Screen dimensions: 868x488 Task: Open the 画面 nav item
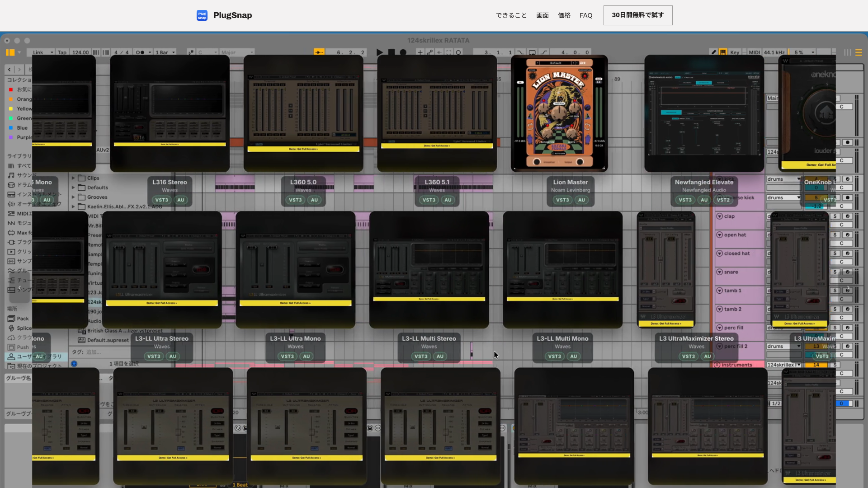pos(542,15)
